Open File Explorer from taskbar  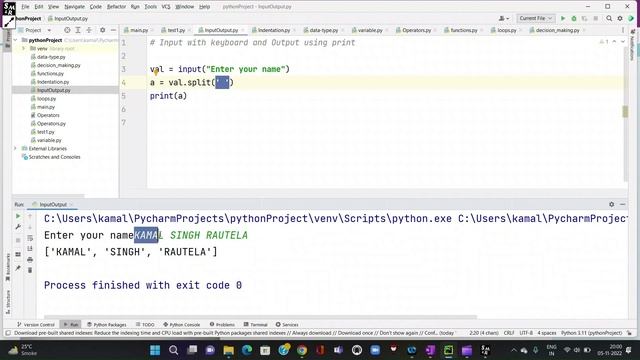[229, 350]
